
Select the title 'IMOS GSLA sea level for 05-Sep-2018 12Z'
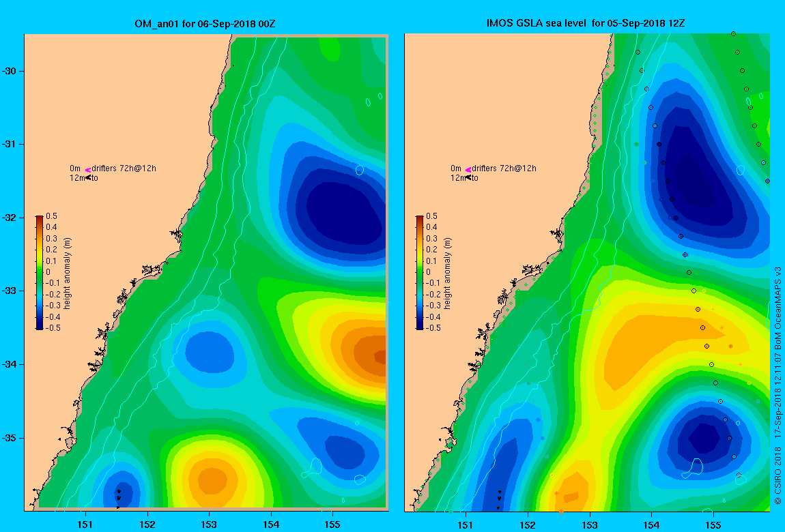[x=586, y=23]
